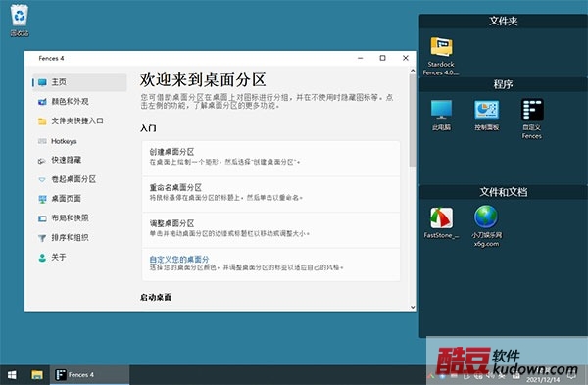Image resolution: width=588 pixels, height=385 pixels.
Task: Click the 文件和文档 fence title bar
Action: pos(504,192)
